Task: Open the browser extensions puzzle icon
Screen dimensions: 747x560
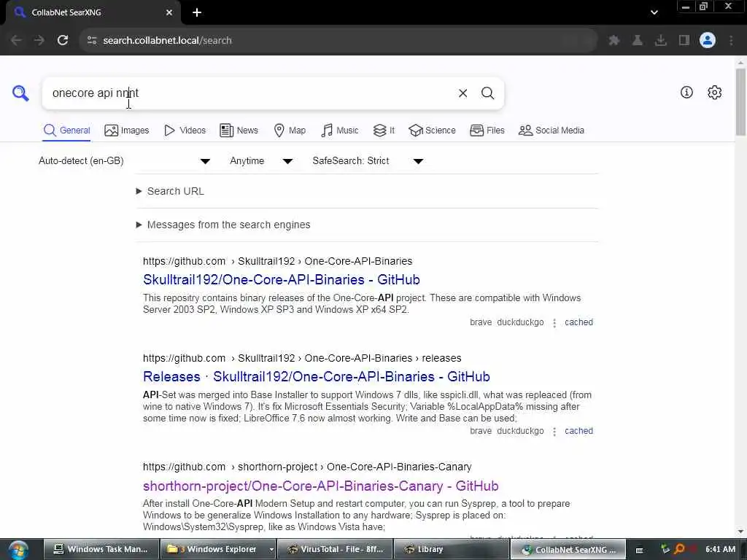Action: (614, 41)
